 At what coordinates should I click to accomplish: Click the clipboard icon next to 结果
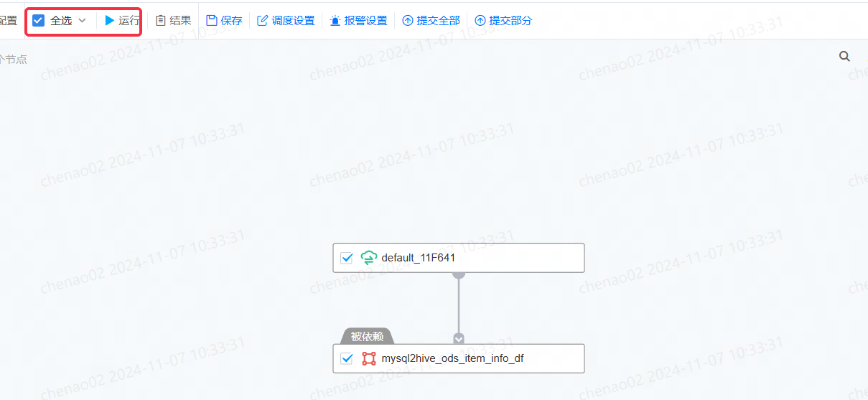point(161,21)
